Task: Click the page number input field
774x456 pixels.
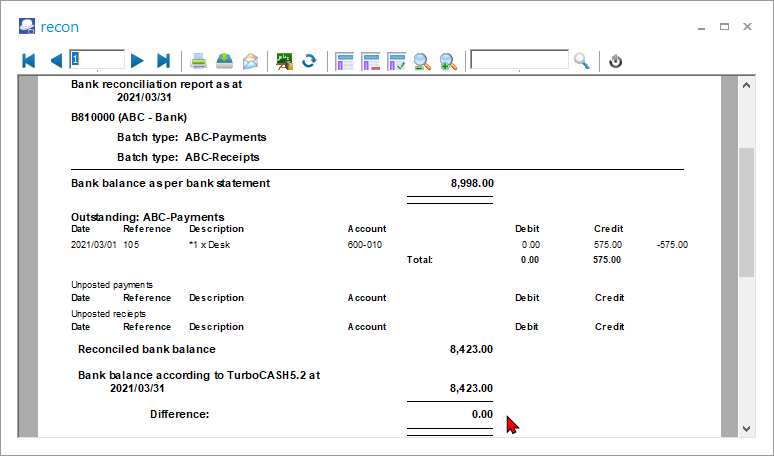Action: [97, 60]
